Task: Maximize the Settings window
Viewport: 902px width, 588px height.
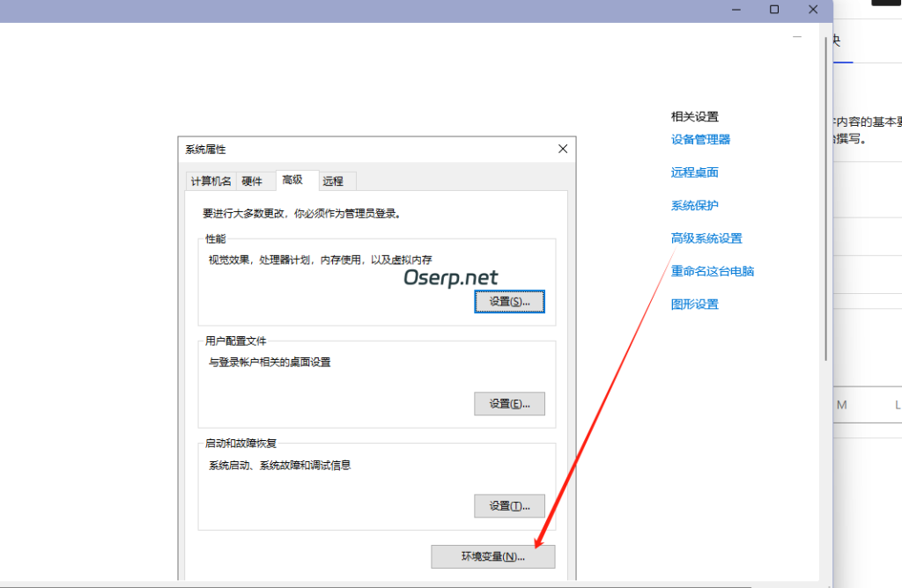Action: tap(774, 10)
